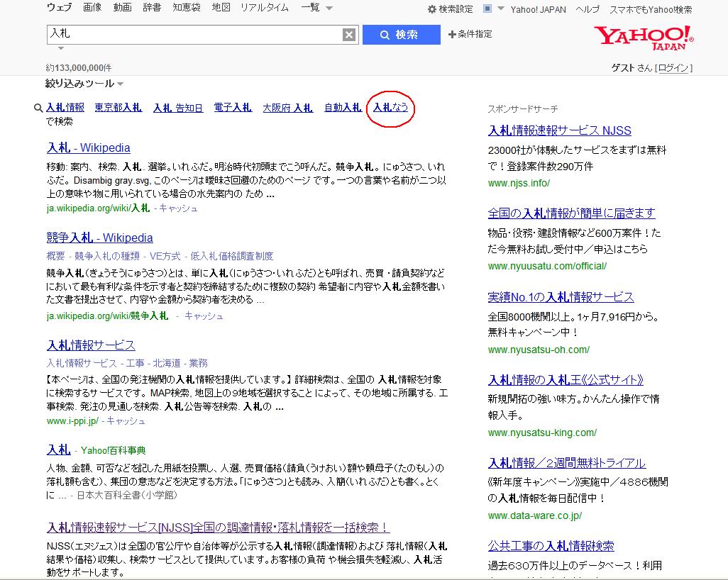
Task: Select the related search 大阪府 入札
Action: 288,108
